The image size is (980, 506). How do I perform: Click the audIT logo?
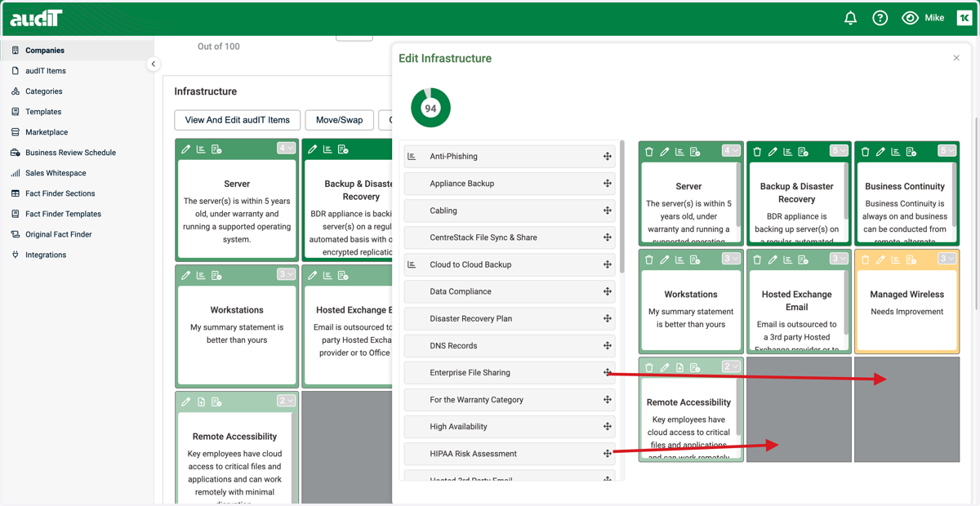(36, 18)
